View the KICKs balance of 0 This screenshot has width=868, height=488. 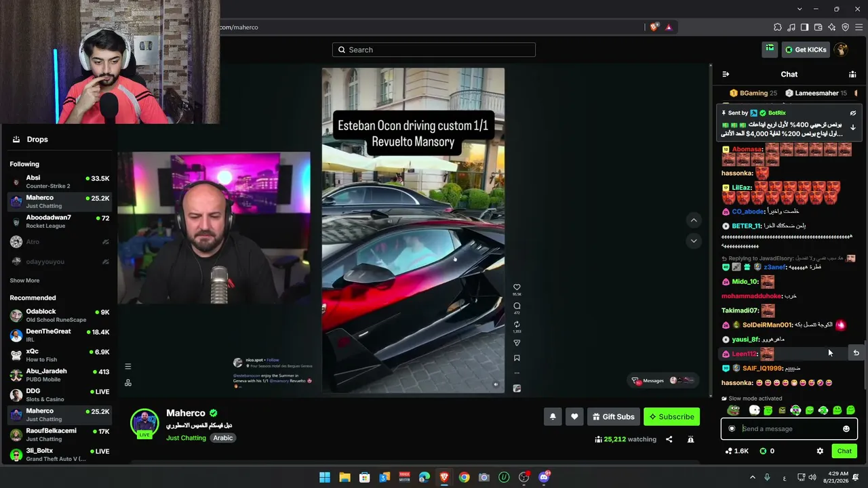(x=767, y=451)
